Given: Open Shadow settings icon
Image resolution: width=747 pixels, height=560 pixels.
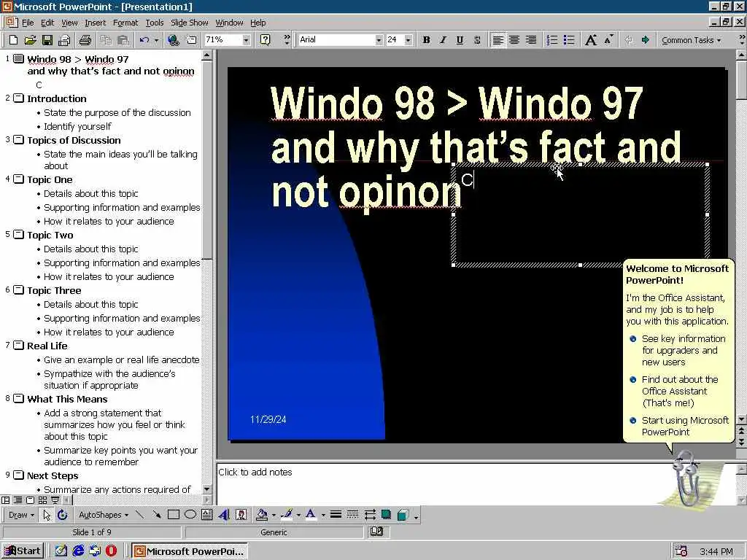Looking at the screenshot, I should tap(386, 515).
